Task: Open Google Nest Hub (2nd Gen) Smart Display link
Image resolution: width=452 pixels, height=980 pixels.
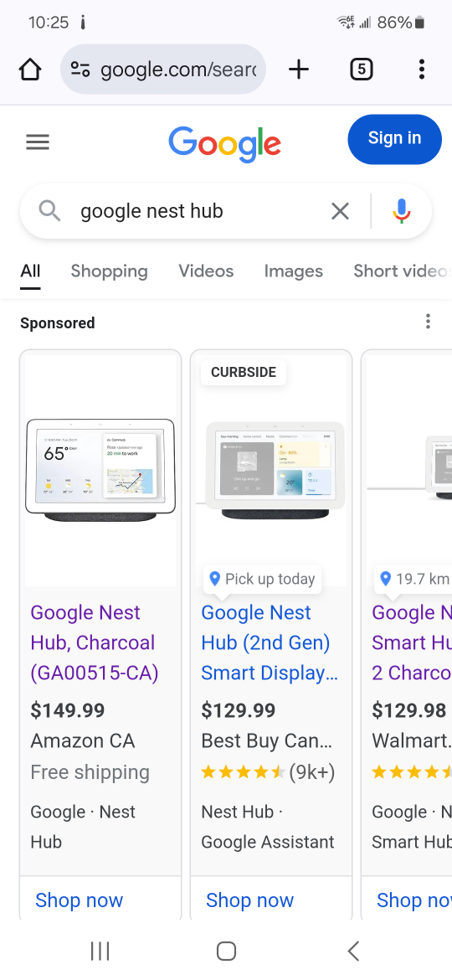Action: 270,642
